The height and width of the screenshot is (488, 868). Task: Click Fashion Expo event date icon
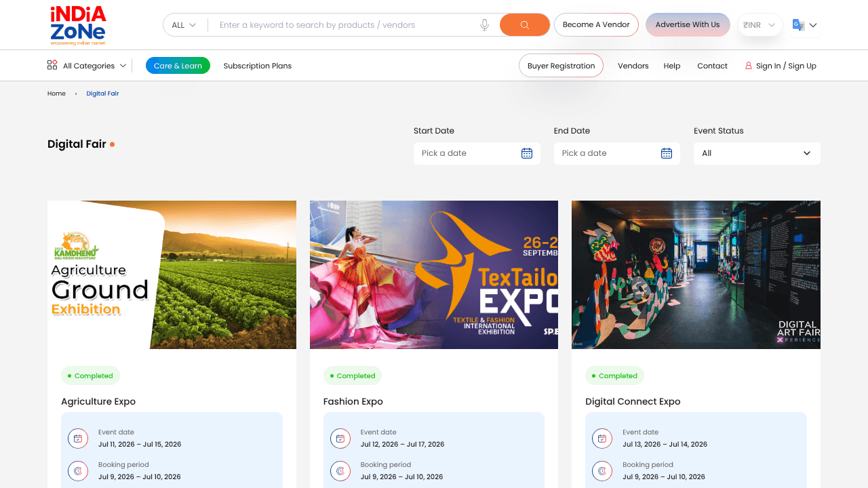340,439
